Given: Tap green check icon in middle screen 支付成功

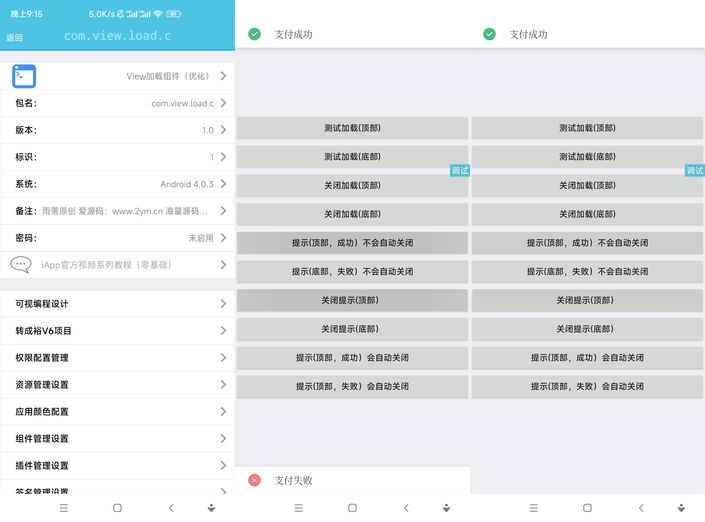Looking at the screenshot, I should tap(254, 34).
